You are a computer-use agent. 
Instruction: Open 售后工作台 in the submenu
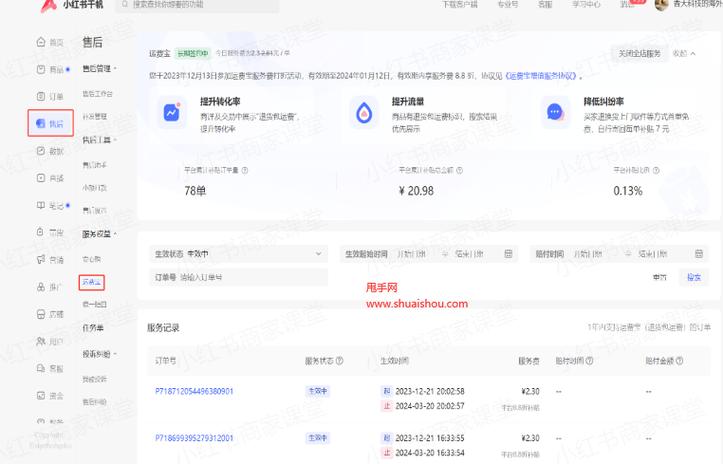coord(97,93)
